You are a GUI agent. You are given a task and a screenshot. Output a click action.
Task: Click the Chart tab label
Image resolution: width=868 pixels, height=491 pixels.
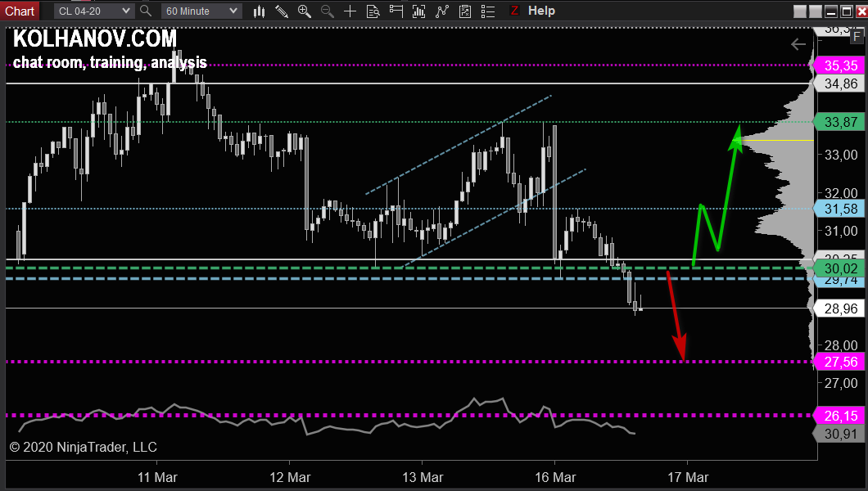[x=20, y=11]
